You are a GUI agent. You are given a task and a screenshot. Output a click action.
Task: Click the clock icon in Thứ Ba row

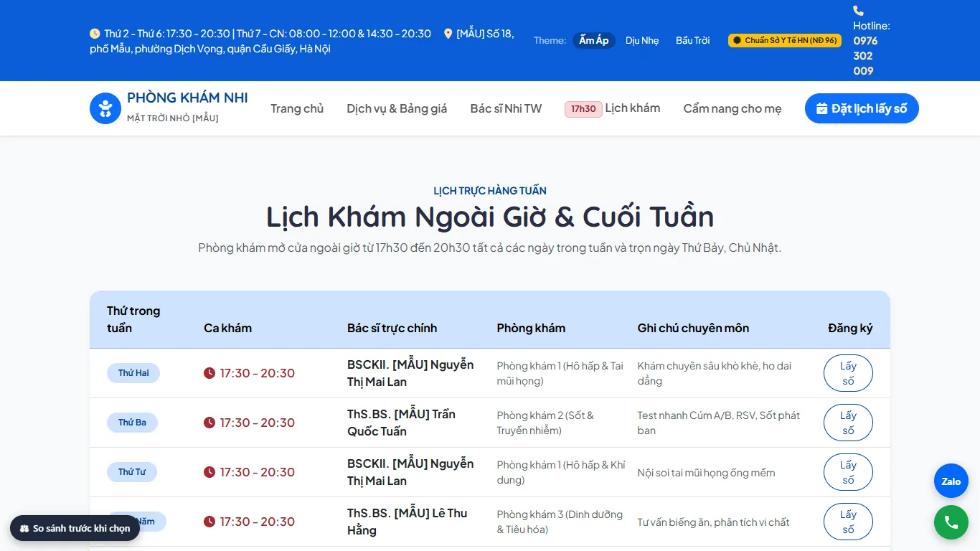coord(209,423)
